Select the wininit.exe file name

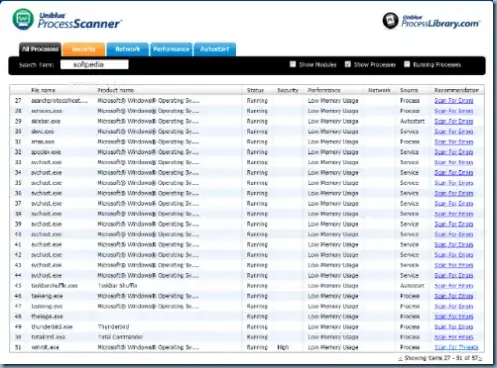click(45, 347)
